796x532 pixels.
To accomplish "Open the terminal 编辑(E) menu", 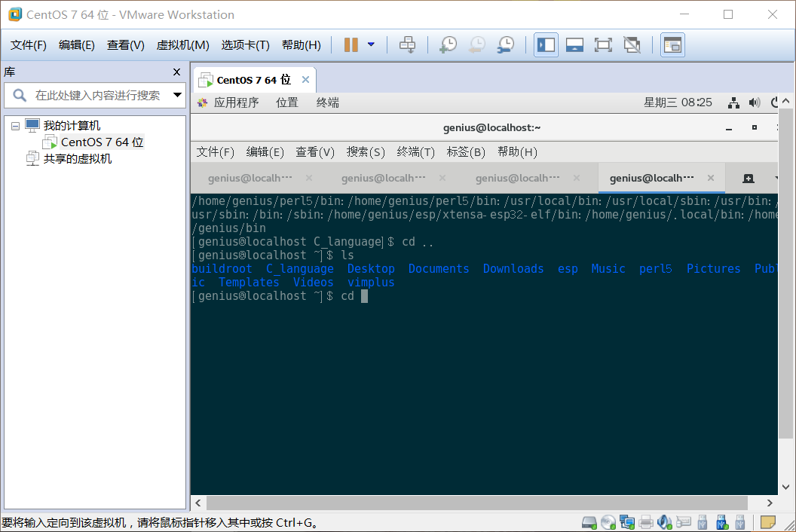I will [265, 151].
